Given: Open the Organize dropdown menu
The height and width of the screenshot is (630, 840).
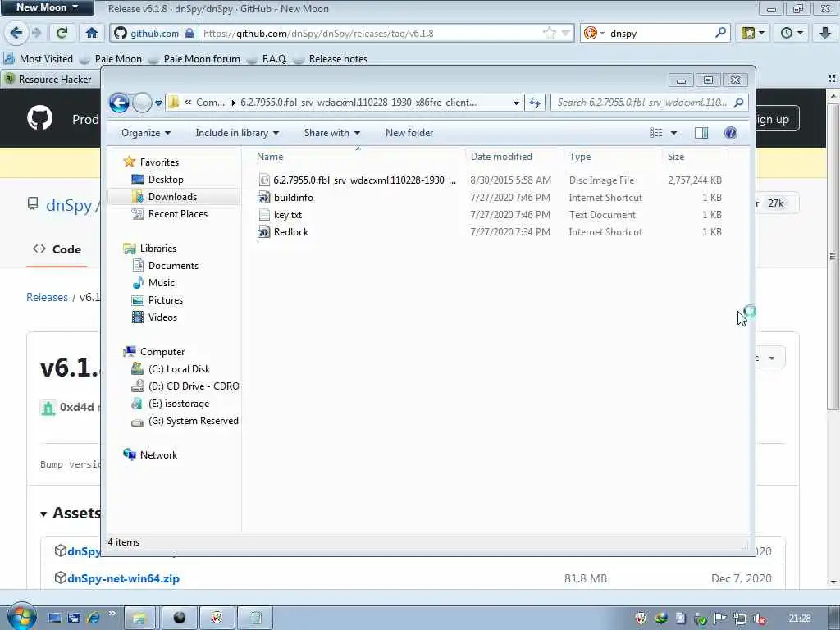Looking at the screenshot, I should [x=146, y=133].
